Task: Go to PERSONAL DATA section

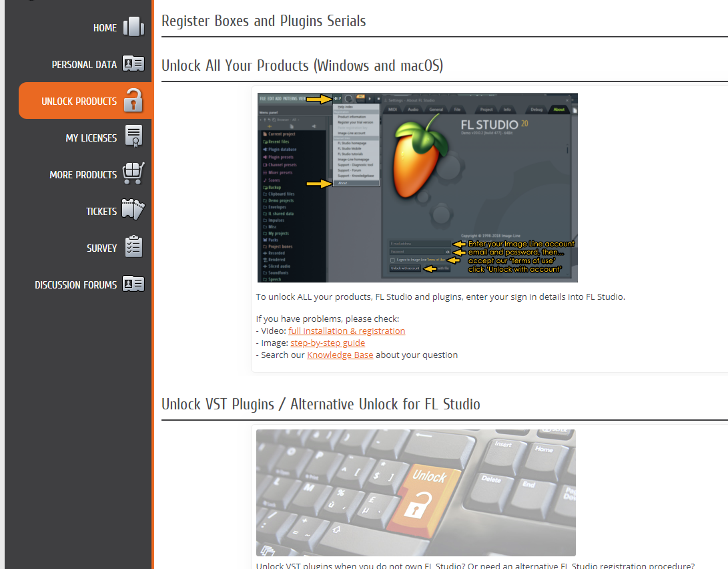Action: (x=84, y=65)
